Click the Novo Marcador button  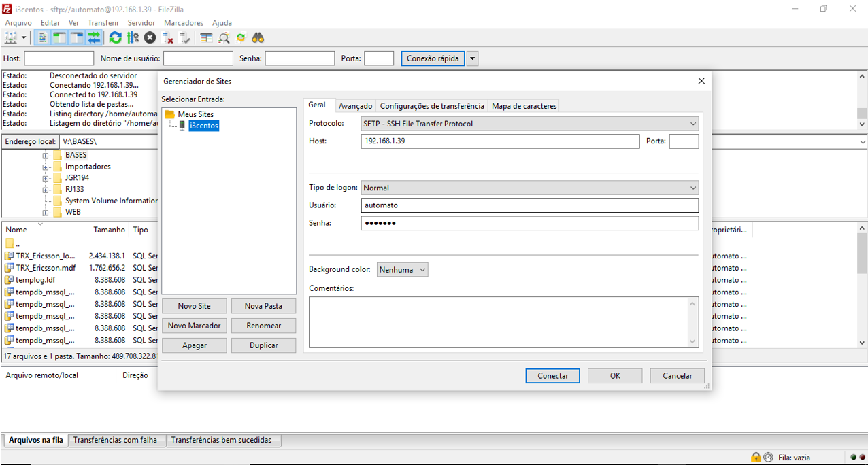195,326
